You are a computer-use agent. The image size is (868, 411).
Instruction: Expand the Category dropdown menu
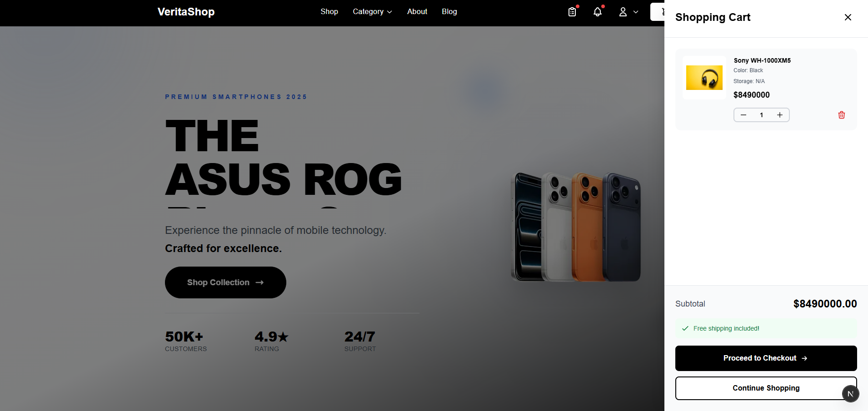(372, 12)
